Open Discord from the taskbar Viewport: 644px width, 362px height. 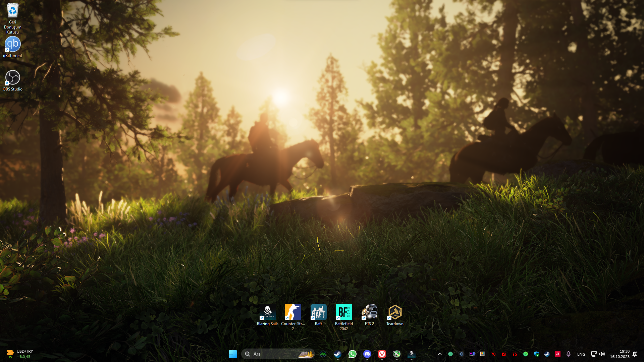click(x=367, y=354)
